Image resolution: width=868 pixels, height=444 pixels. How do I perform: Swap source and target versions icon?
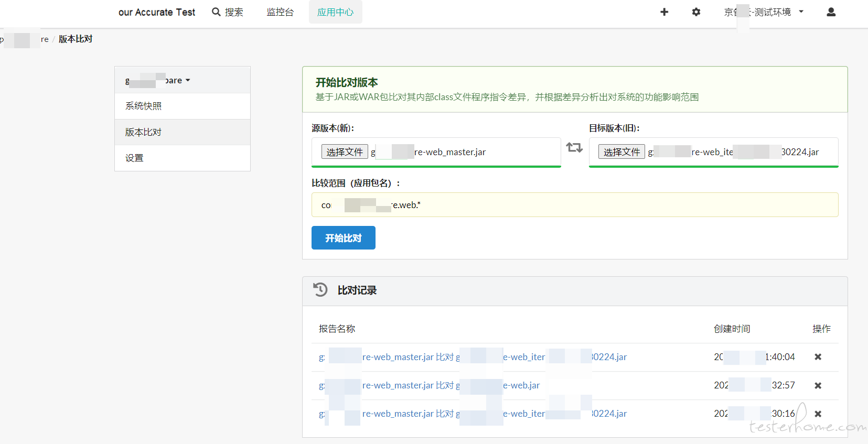(x=575, y=147)
